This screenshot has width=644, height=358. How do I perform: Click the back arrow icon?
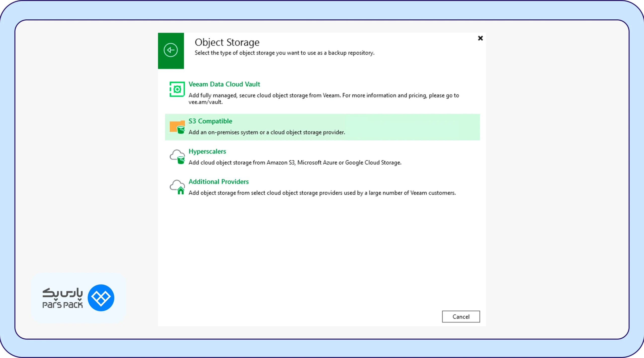pos(171,50)
